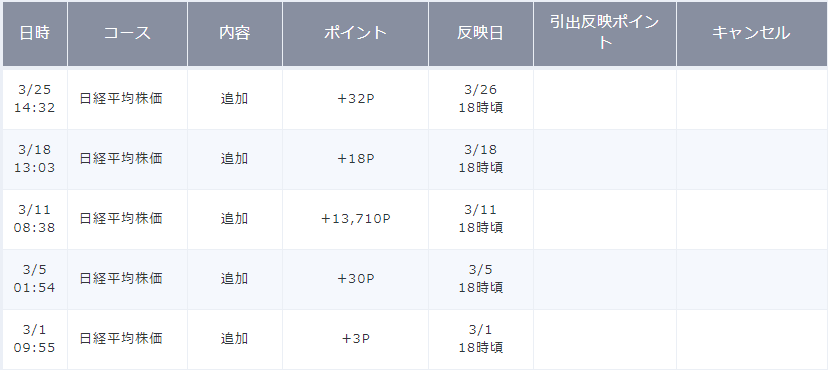Click the 内容 column header
The image size is (828, 370).
pyautogui.click(x=235, y=34)
